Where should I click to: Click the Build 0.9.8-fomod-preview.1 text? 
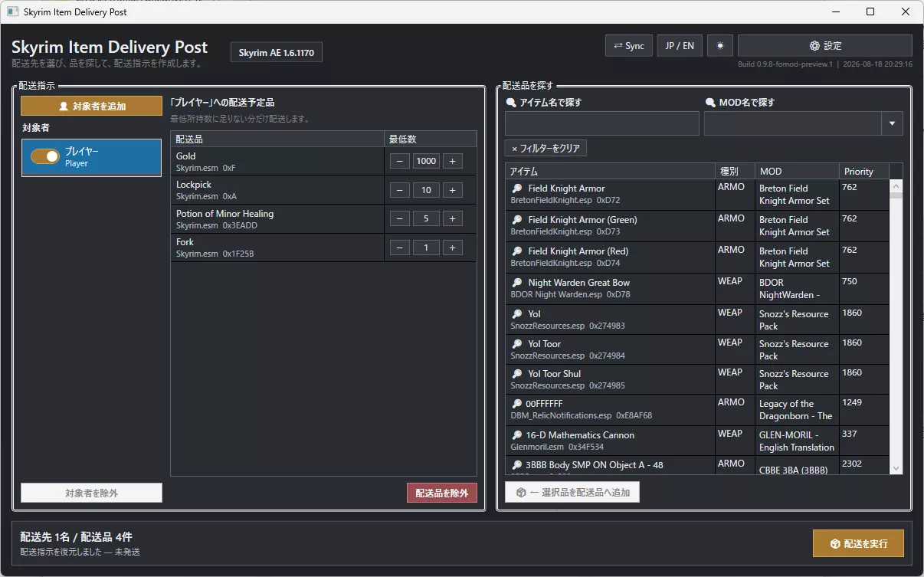point(785,65)
